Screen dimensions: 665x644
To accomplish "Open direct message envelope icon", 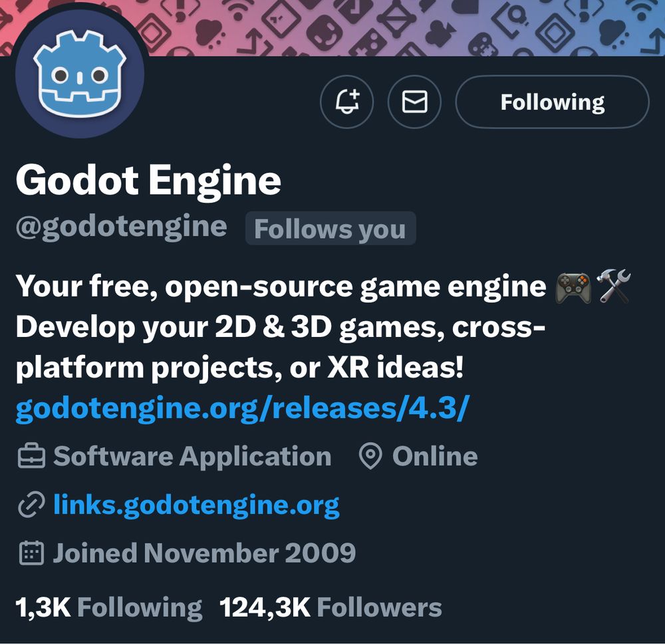I will (414, 102).
